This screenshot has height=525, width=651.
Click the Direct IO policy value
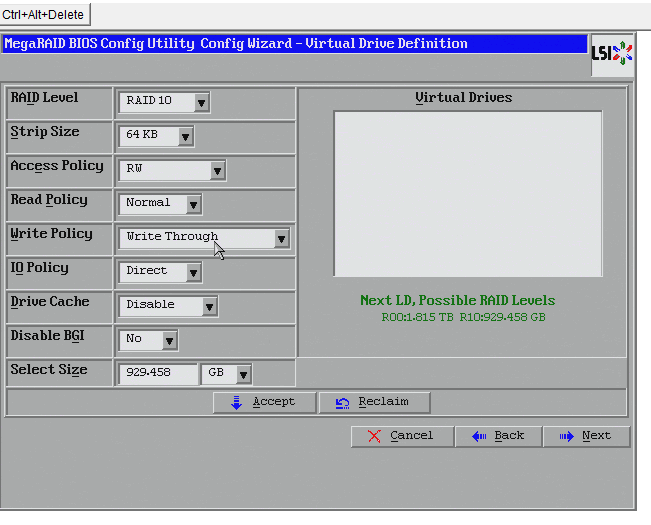(x=147, y=271)
